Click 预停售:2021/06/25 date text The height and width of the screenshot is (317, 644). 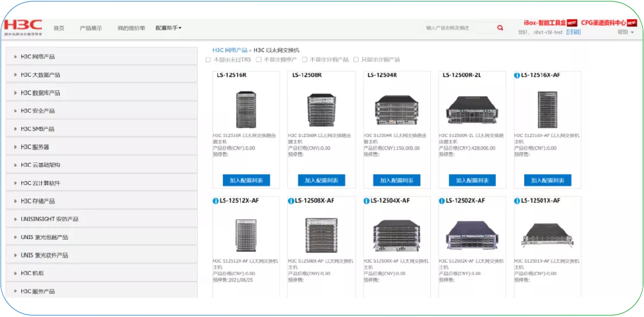coord(232,280)
